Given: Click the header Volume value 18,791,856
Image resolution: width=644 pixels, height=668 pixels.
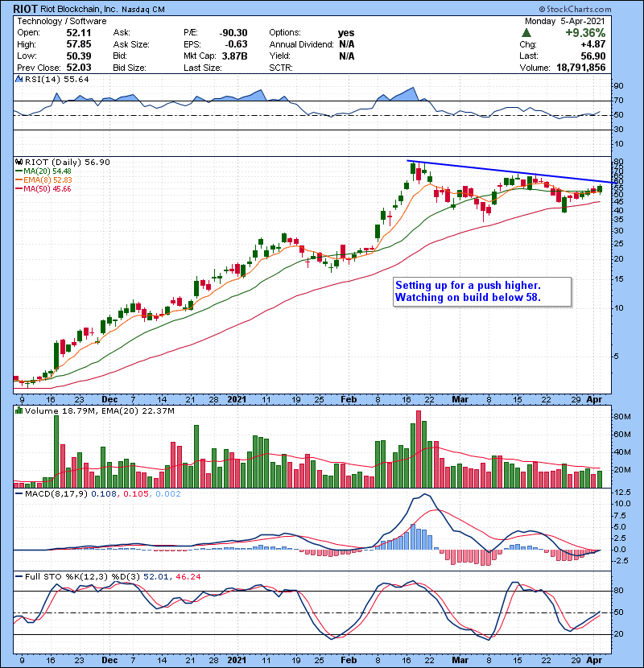Looking at the screenshot, I should point(581,68).
